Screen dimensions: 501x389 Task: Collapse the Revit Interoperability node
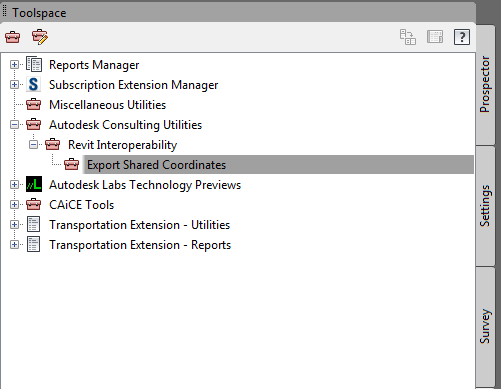[33, 145]
